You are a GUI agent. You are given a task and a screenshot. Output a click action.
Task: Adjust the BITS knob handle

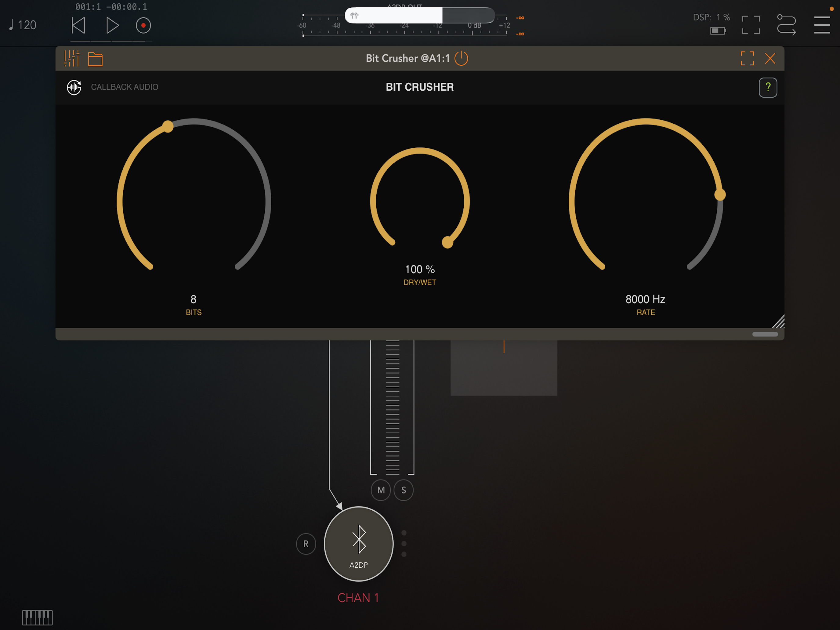pyautogui.click(x=168, y=126)
